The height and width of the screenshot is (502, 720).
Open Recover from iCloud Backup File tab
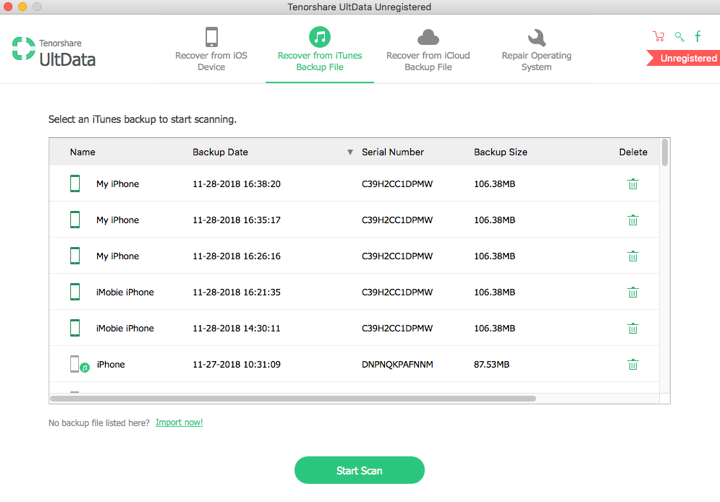[427, 48]
